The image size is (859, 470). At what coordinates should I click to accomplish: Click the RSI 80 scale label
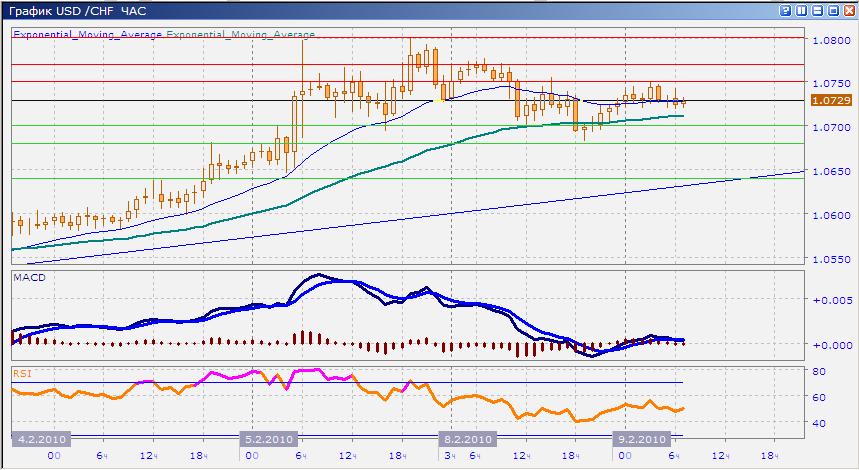(819, 371)
